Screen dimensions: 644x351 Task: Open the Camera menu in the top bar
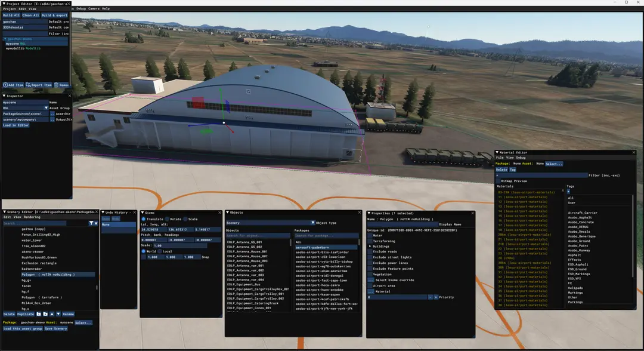pyautogui.click(x=94, y=8)
